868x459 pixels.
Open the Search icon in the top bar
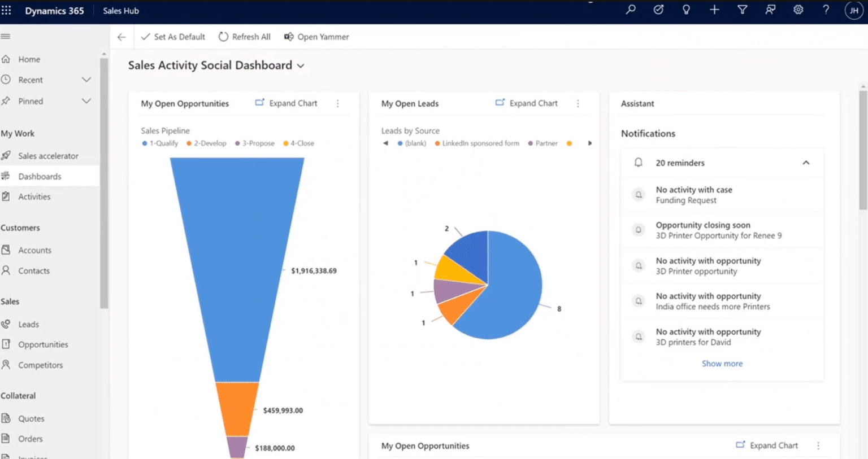click(x=630, y=10)
